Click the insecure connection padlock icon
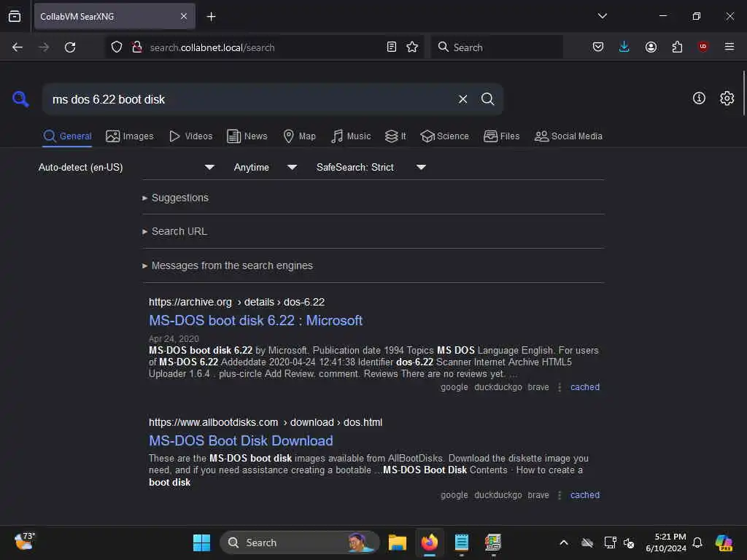747x560 pixels. click(136, 47)
